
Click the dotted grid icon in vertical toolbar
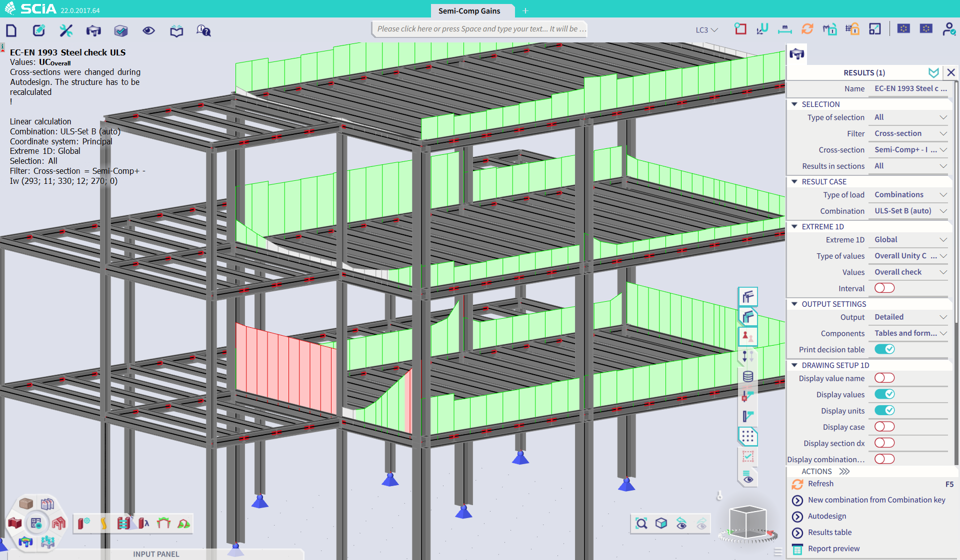tap(747, 437)
